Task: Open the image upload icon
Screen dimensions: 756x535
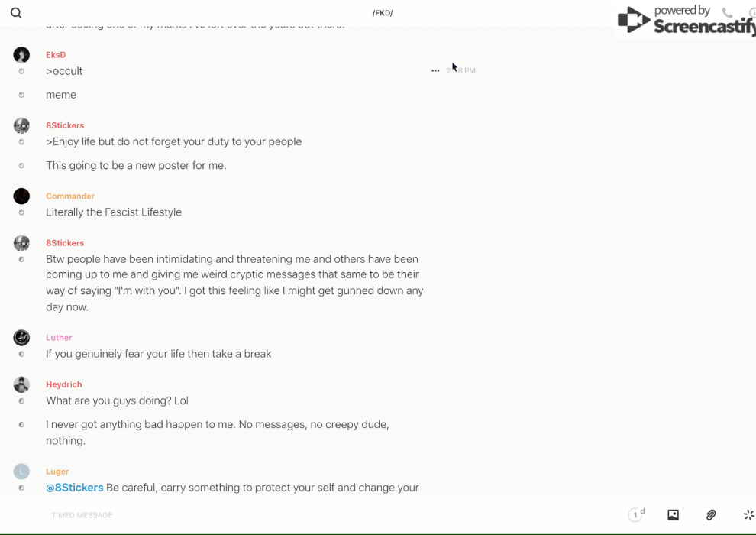Action: (673, 515)
